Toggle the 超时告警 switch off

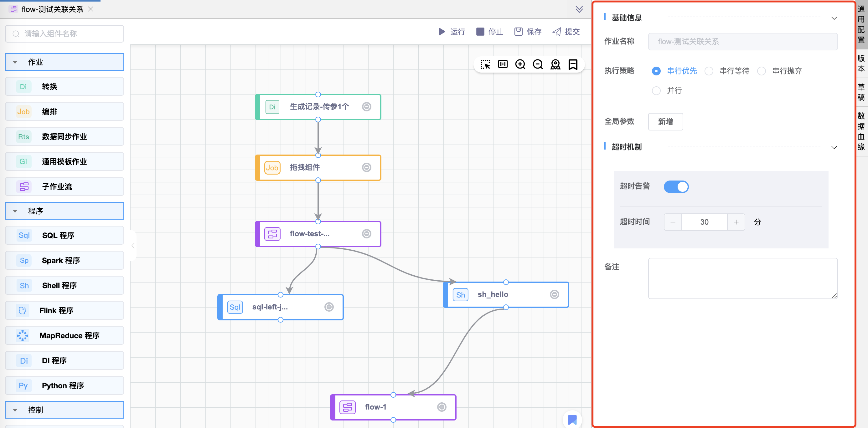pos(676,186)
